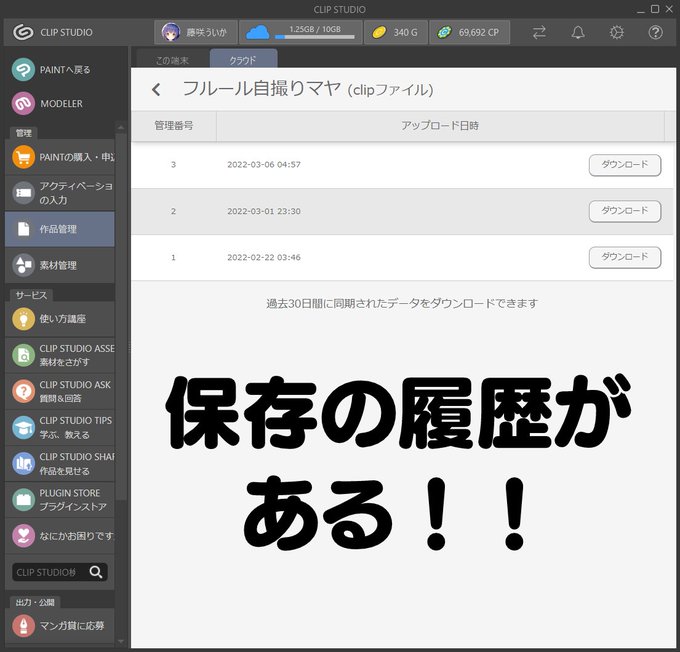Open the notifications bell
Screen dimensions: 680x652
[x=578, y=33]
